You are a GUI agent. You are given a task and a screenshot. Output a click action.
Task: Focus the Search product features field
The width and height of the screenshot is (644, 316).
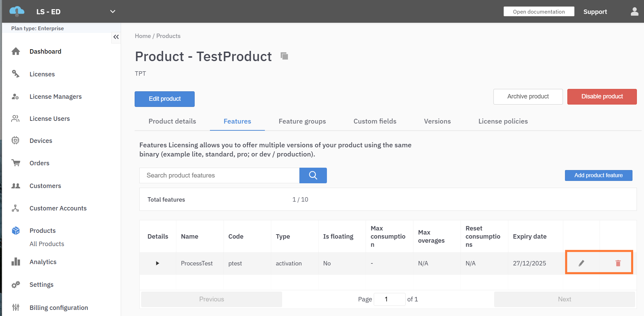coord(219,175)
